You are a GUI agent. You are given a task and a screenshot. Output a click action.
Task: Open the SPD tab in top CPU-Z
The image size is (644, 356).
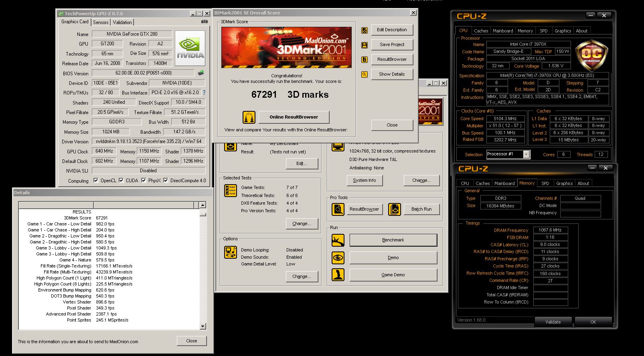click(543, 31)
